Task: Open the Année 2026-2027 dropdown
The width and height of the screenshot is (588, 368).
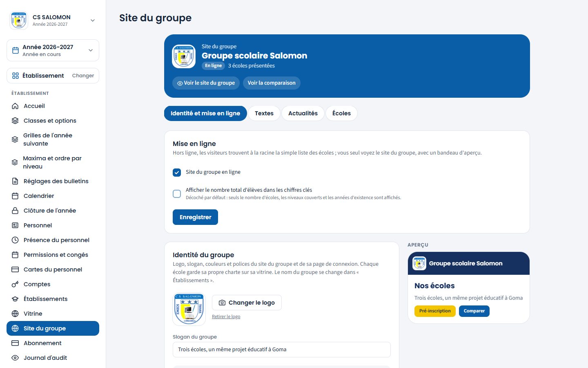Action: (x=53, y=50)
